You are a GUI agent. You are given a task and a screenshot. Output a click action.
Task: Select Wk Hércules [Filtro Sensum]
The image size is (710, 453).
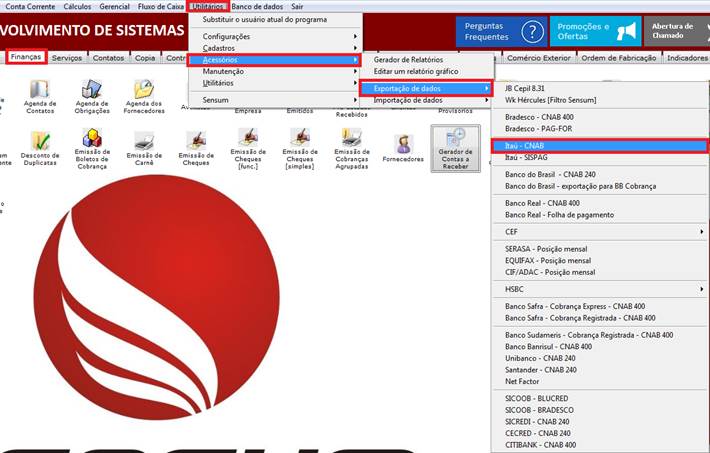[x=600, y=100]
